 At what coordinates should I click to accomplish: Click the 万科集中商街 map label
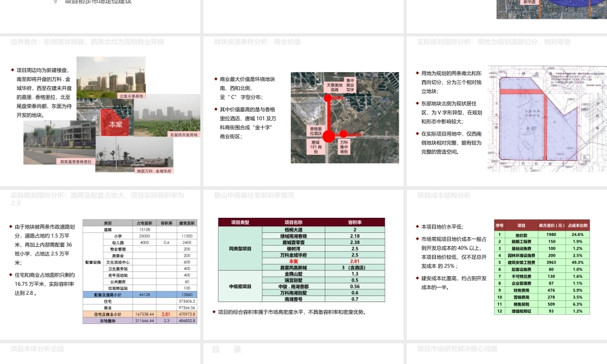[344, 147]
